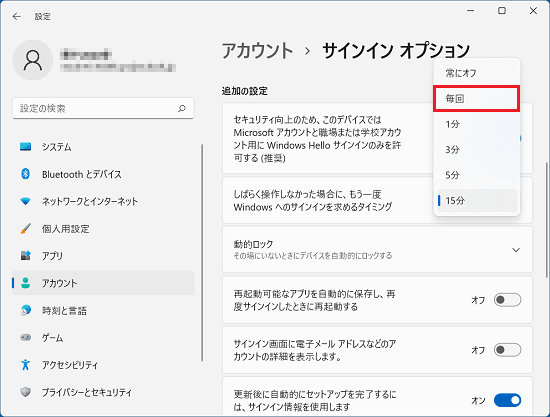Viewport: 550px width, 417px height.
Task: Click the アクセシビリティ figure icon
Action: tap(25, 365)
